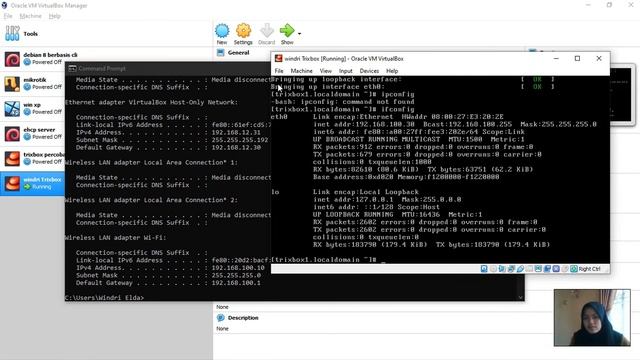This screenshot has height=360, width=640.
Task: Open File menu in the Trixbox VM window
Action: tap(279, 71)
